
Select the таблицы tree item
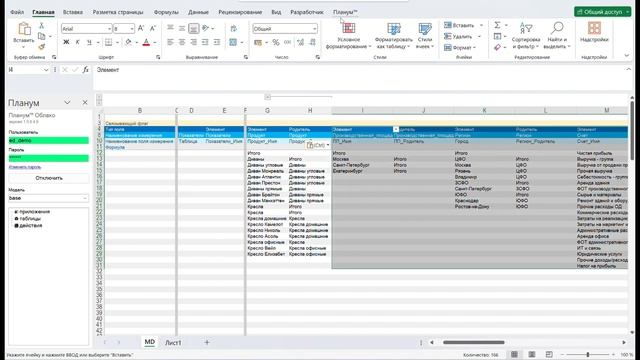[30, 218]
